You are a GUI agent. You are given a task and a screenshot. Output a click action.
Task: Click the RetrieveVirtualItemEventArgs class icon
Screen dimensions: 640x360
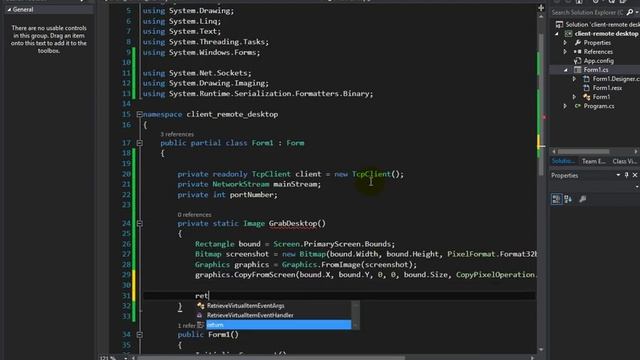200,306
